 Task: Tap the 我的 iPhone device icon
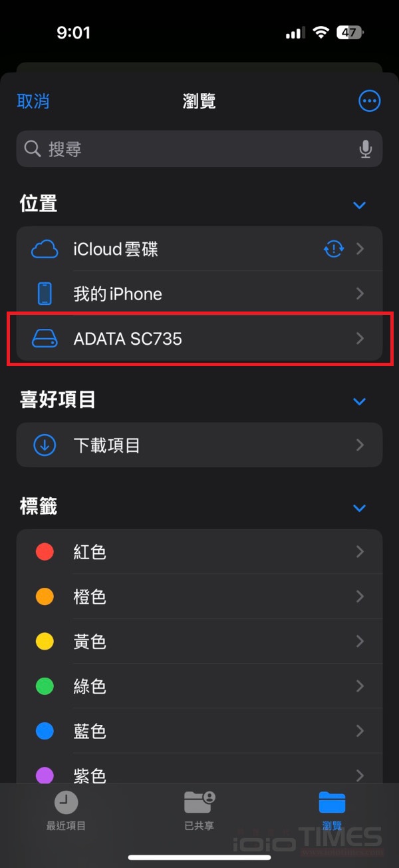[x=44, y=294]
